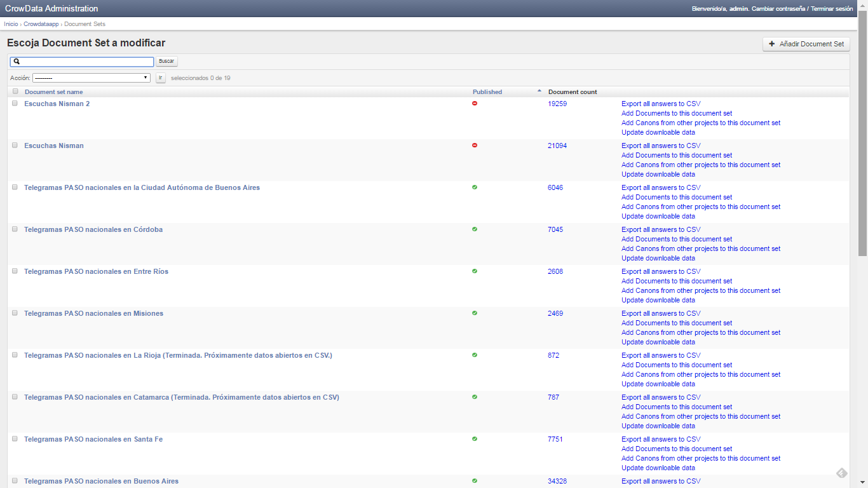Viewport: 868px width, 488px height.
Task: Click document count 872
Action: coord(553,355)
